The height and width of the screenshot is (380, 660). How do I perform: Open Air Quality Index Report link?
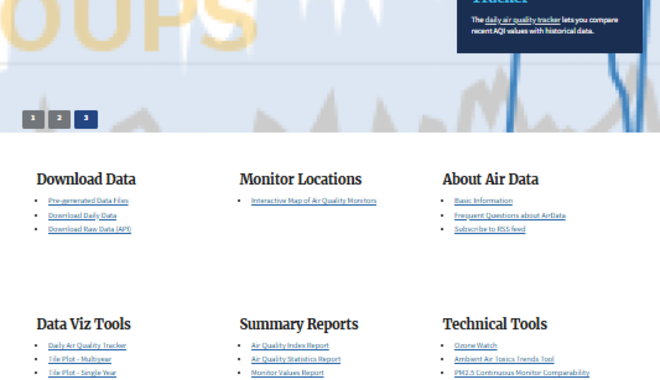click(290, 345)
